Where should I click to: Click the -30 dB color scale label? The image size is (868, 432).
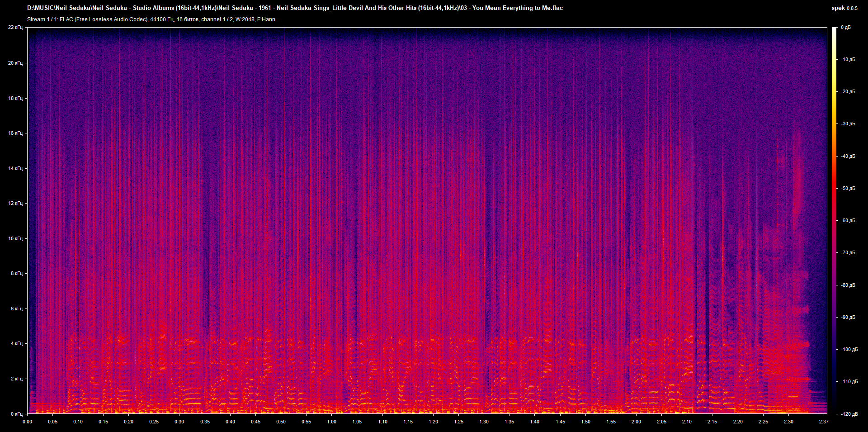[x=848, y=123]
